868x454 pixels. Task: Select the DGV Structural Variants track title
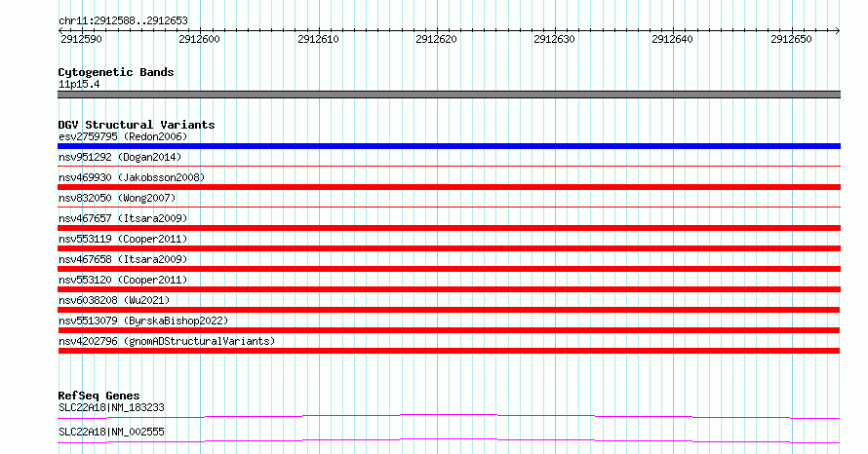click(x=137, y=125)
